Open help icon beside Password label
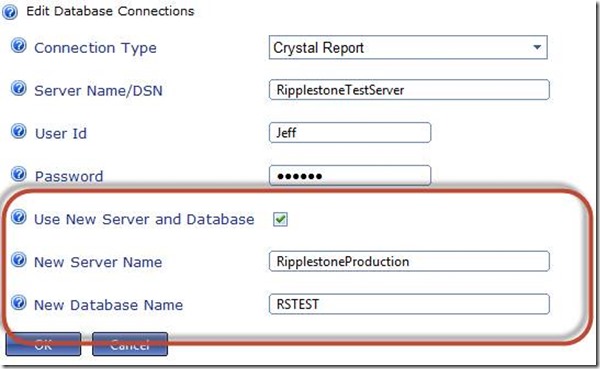The image size is (600, 369). 18,175
